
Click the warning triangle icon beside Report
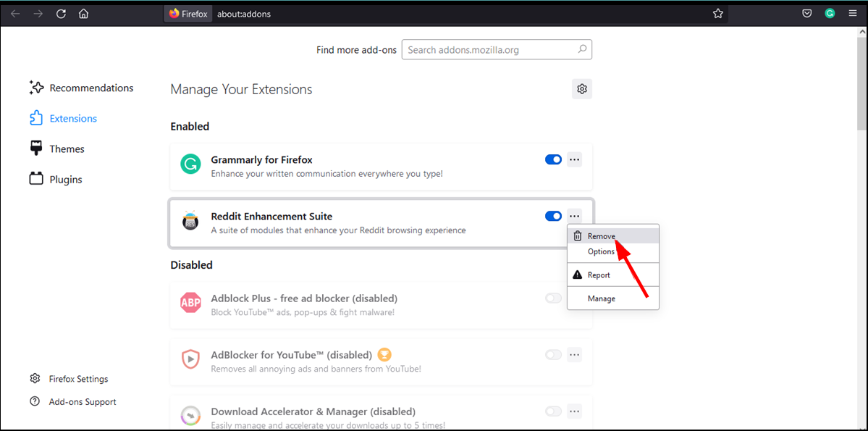tap(578, 275)
